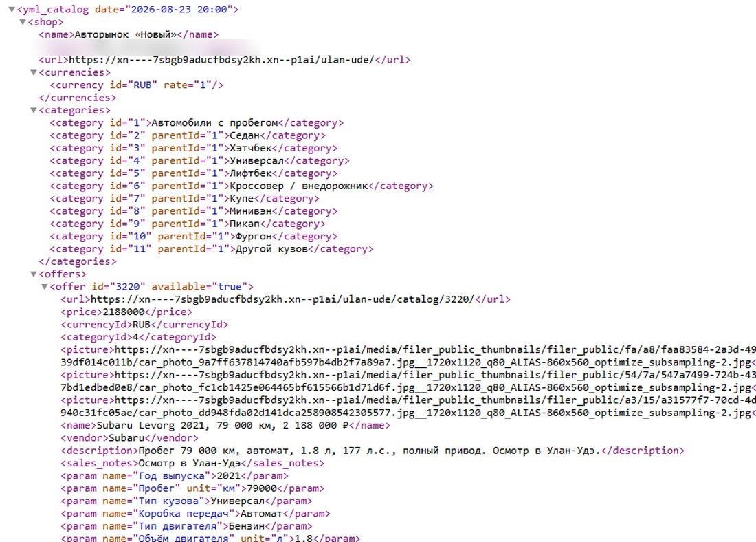Click the picture URL containing faa83584
756x542 pixels.
pyautogui.click(x=408, y=356)
